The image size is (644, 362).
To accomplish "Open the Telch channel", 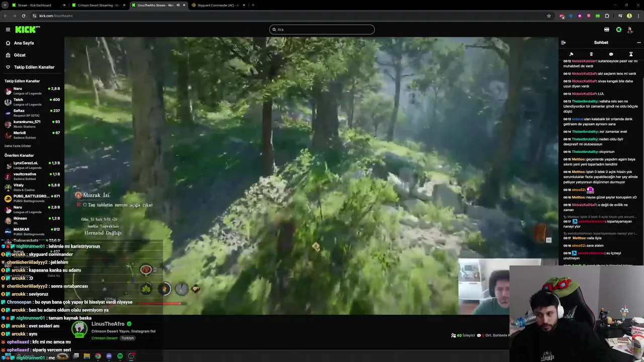I will [x=32, y=102].
